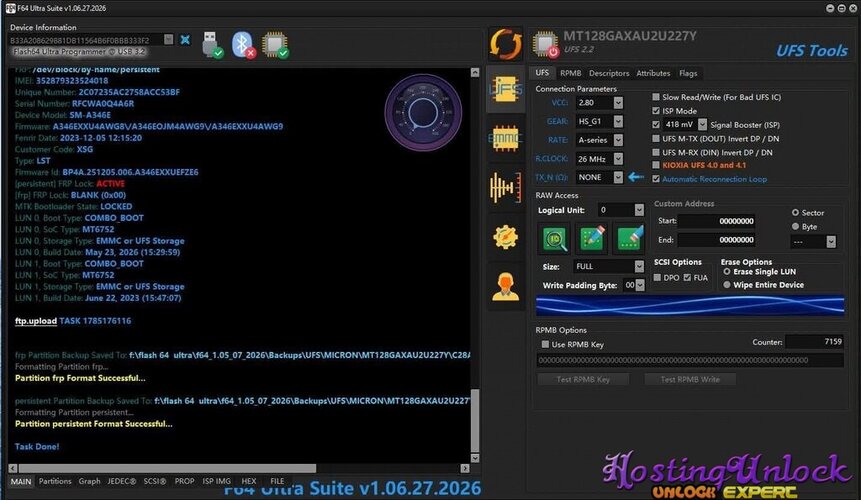Select Erase Single LUN option
Viewport: 861px width, 500px height.
tap(727, 271)
